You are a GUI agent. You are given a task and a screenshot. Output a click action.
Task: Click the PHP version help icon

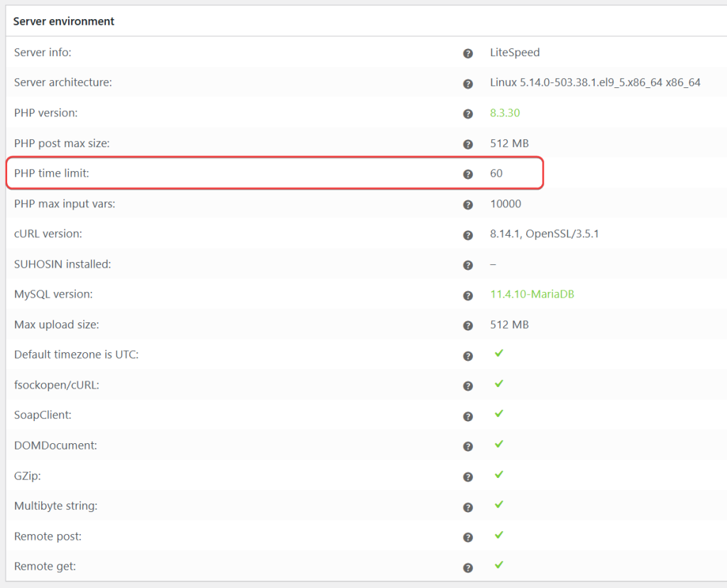pos(468,114)
